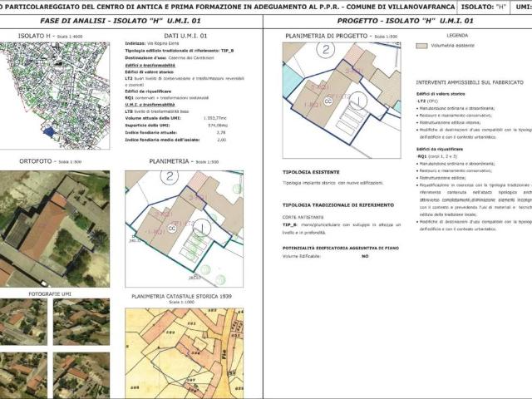Open the PLANIMETRIA analysis map

click(x=185, y=229)
